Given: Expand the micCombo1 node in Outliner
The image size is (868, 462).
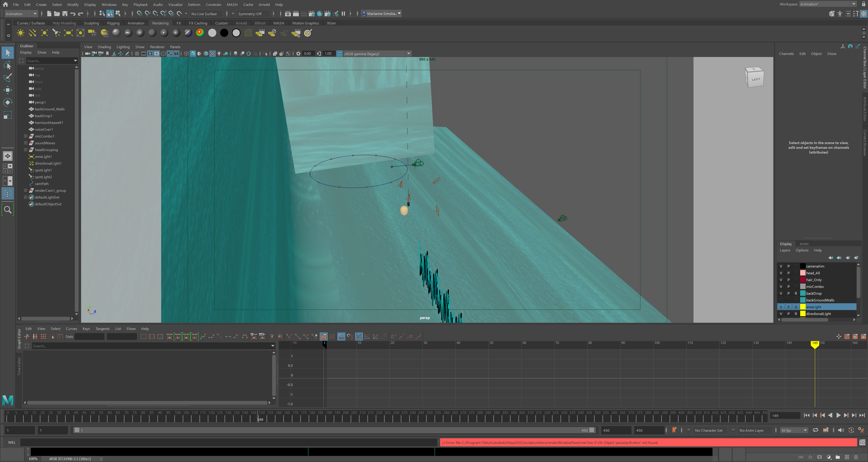Looking at the screenshot, I should click(x=26, y=136).
